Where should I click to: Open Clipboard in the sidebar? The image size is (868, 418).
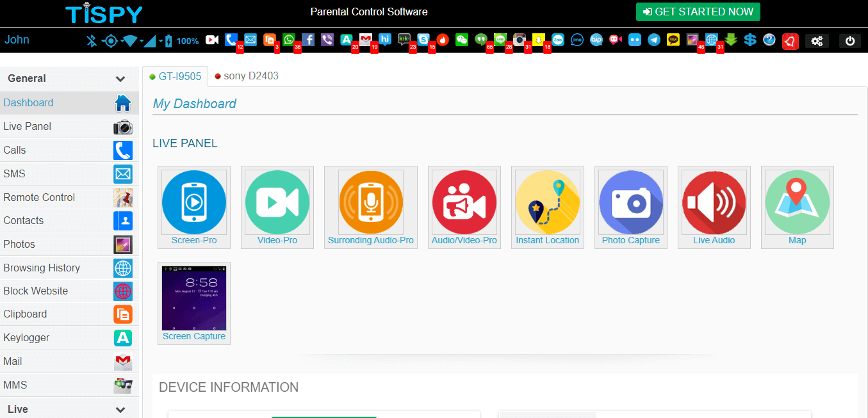pos(69,314)
